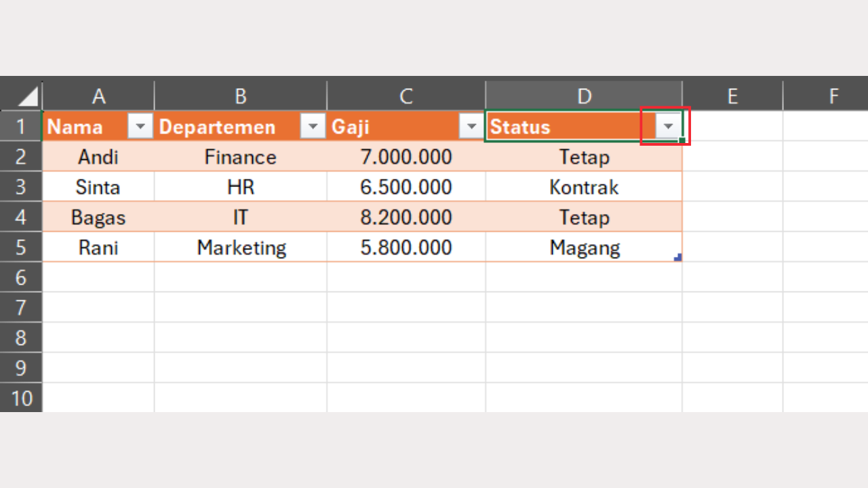The image size is (868, 488).
Task: Select the cell showing Kontrak
Action: (584, 187)
